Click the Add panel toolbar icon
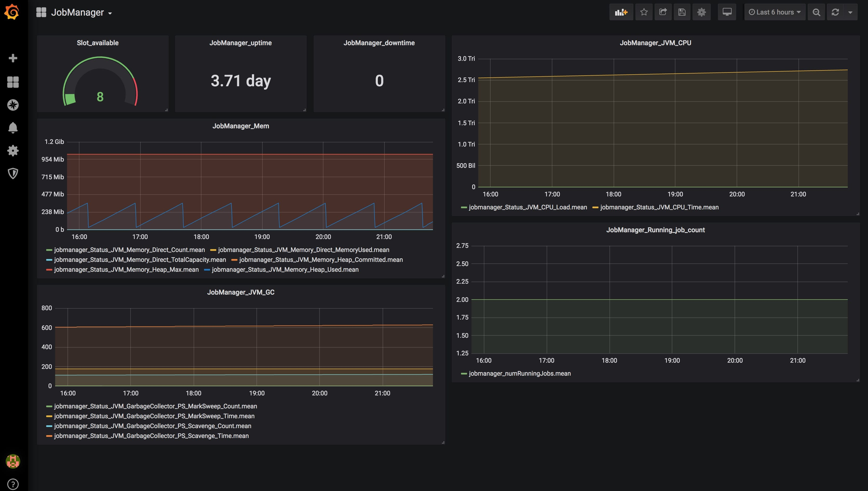 621,12
